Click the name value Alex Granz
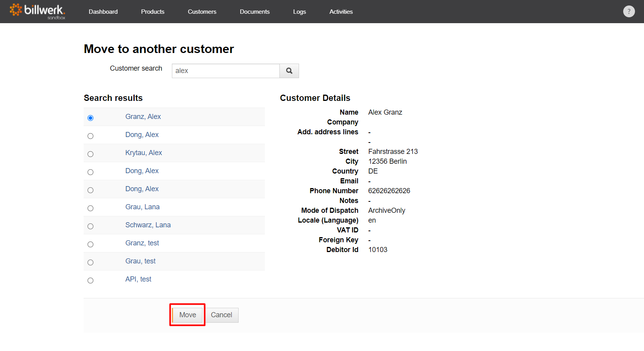 pos(385,112)
